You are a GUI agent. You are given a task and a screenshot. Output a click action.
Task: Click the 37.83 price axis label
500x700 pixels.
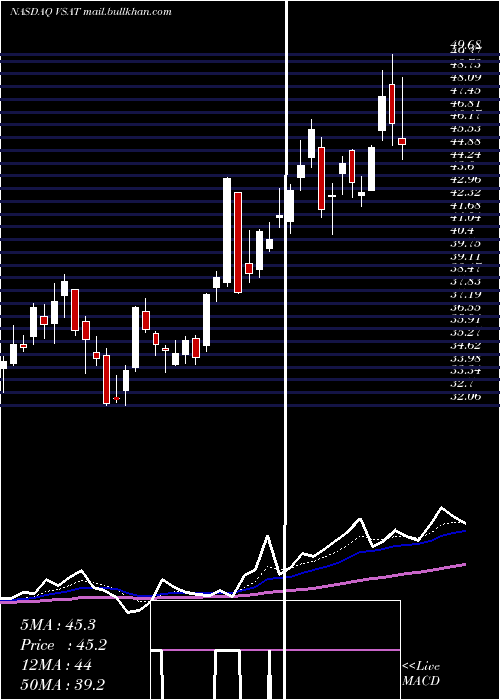466,282
